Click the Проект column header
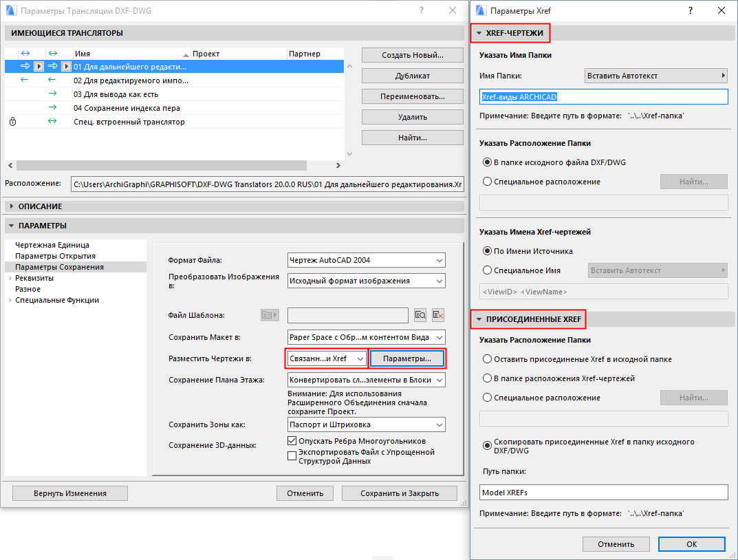 239,54
